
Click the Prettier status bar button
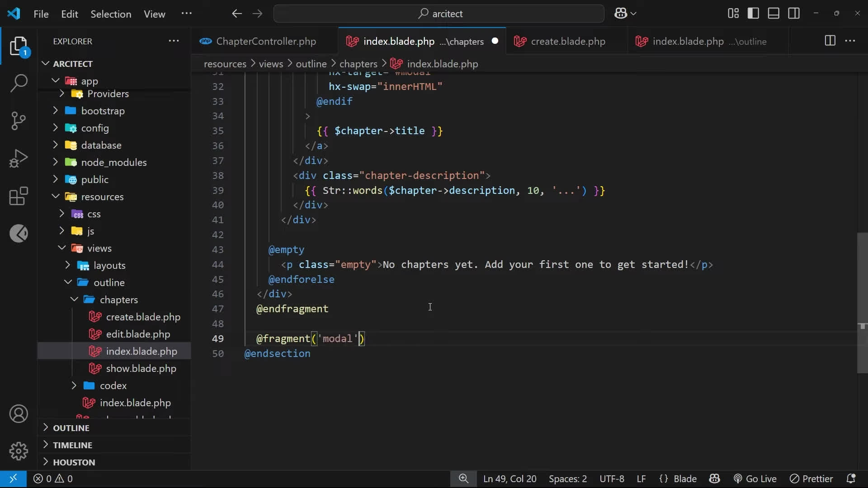[x=811, y=479]
